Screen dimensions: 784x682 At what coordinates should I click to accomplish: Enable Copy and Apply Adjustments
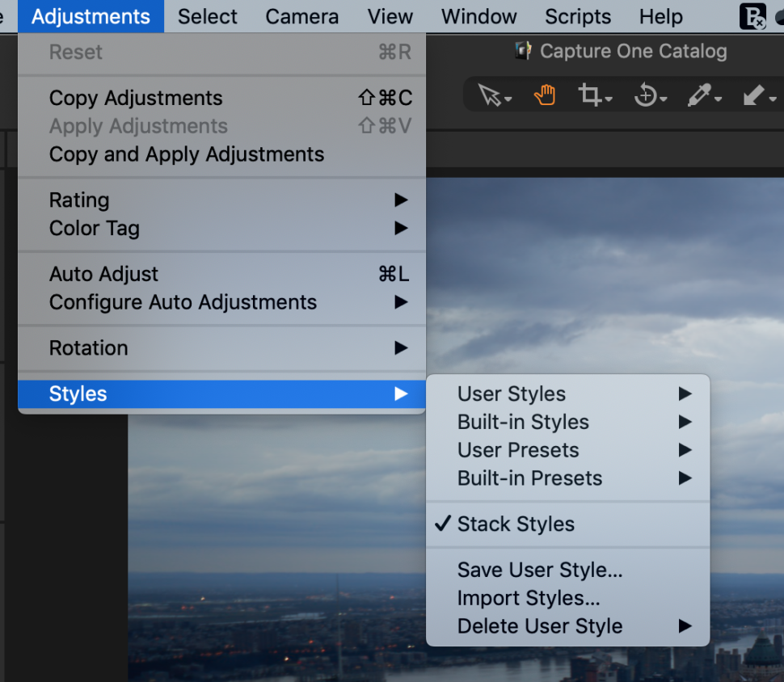point(186,154)
